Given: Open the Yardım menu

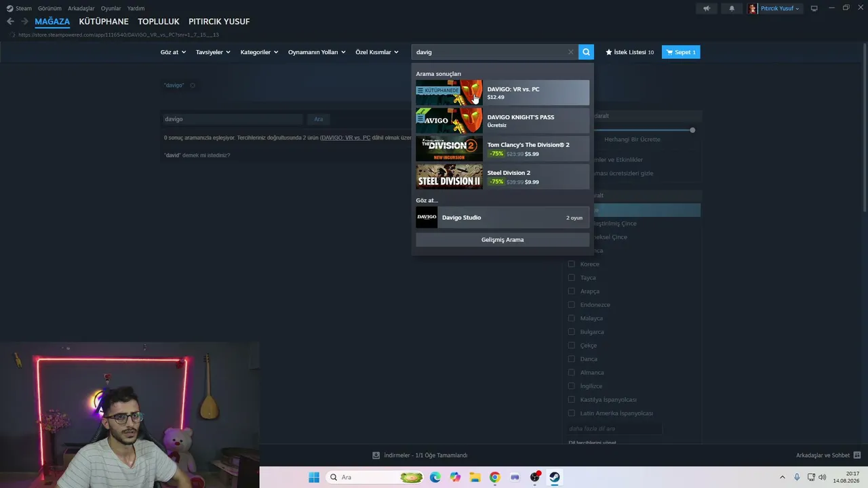Looking at the screenshot, I should tap(136, 8).
